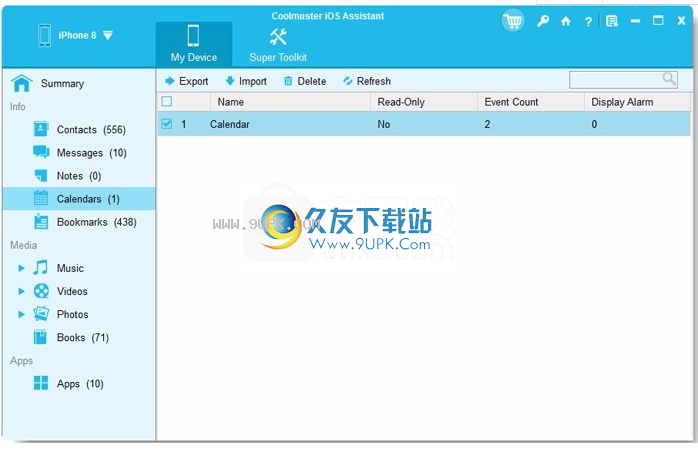Open the Videos category
Image resolution: width=698 pixels, height=454 pixels.
72,292
